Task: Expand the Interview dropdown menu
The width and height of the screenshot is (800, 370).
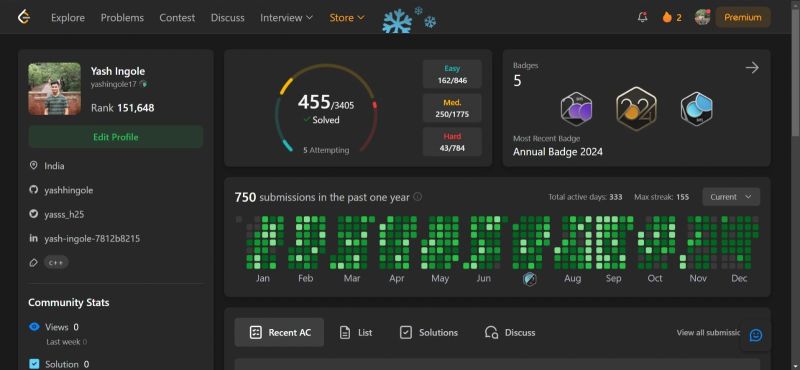Action: click(x=286, y=17)
